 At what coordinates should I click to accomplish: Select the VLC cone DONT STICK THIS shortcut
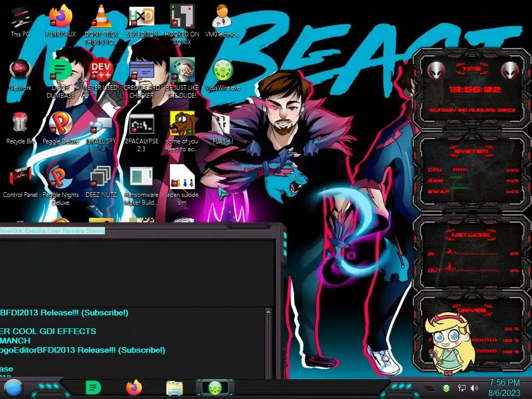(x=101, y=25)
